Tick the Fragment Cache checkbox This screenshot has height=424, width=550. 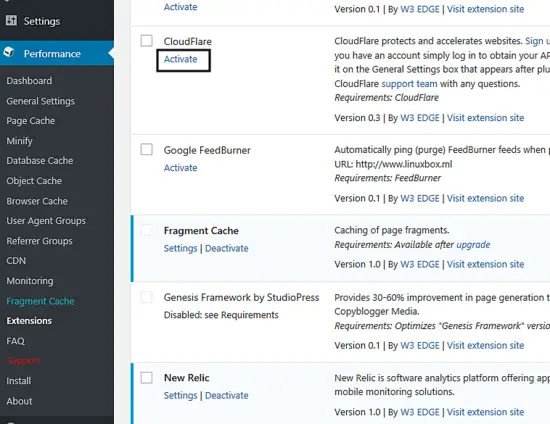click(x=147, y=230)
